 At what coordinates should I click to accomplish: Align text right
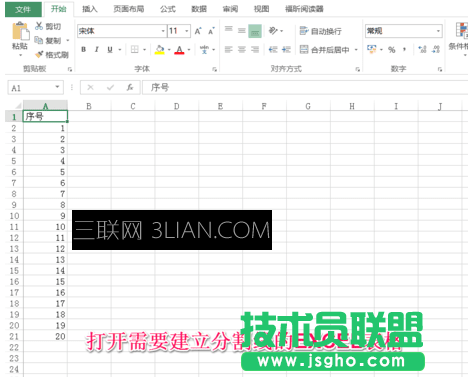pos(255,50)
